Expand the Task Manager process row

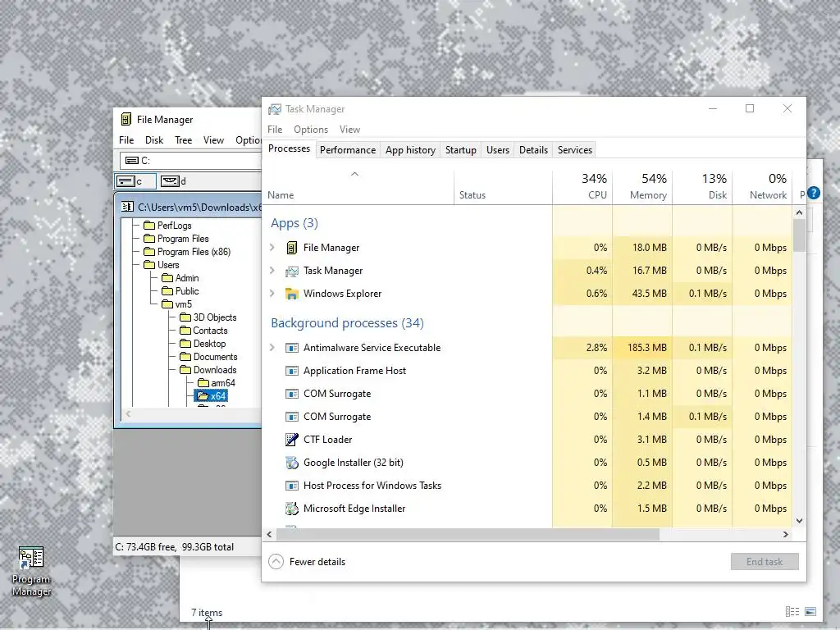[x=272, y=271]
